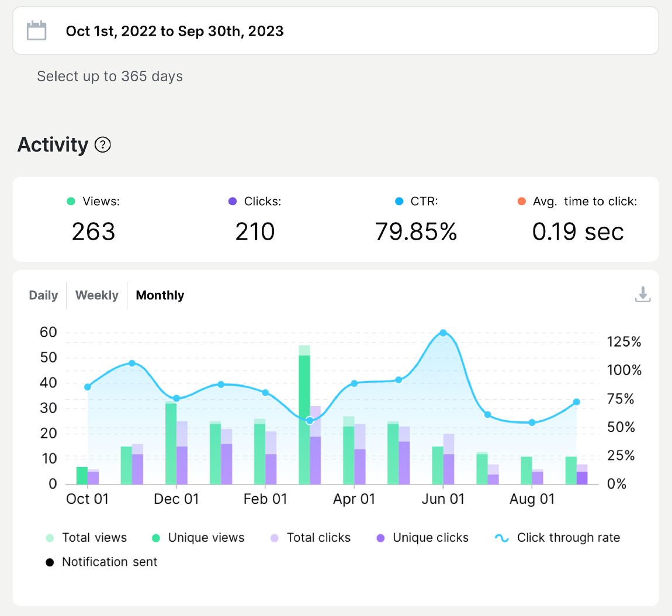Click the 125% right axis label
The image size is (672, 616).
(x=624, y=342)
